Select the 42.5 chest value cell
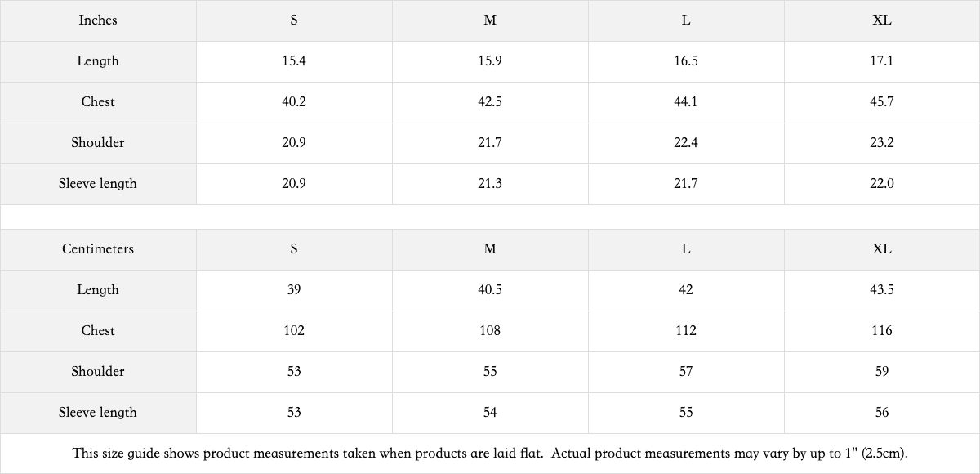The image size is (980, 474). (490, 102)
